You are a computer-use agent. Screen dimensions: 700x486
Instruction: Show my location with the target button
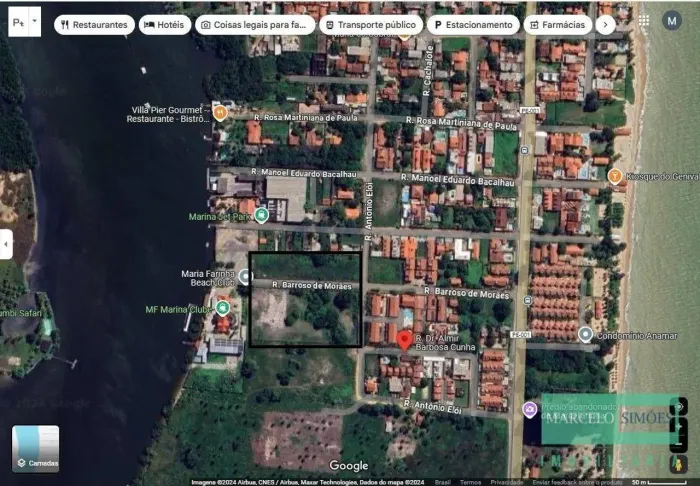[679, 407]
